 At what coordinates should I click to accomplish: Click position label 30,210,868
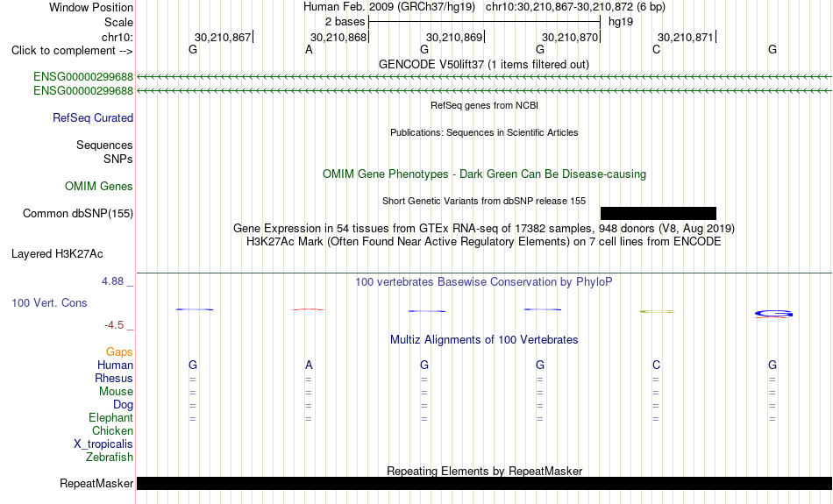click(x=338, y=37)
